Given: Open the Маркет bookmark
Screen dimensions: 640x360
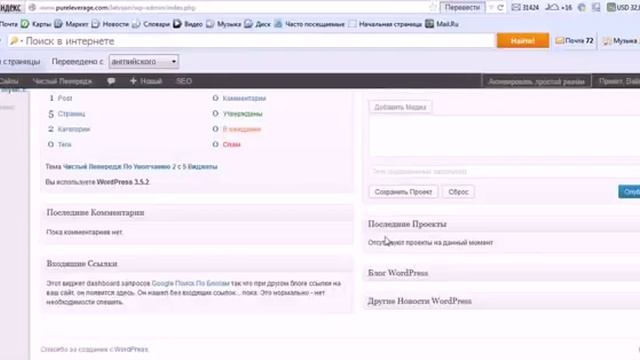Looking at the screenshot, I should pos(72,24).
